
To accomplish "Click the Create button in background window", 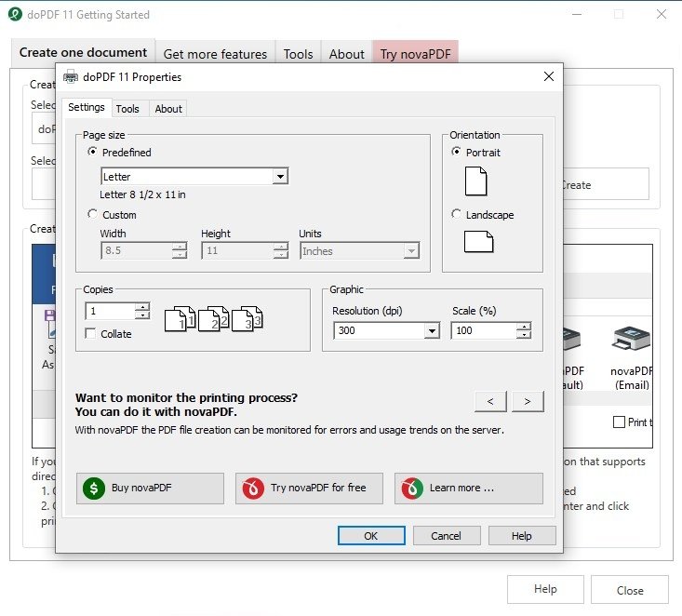I will 607,184.
